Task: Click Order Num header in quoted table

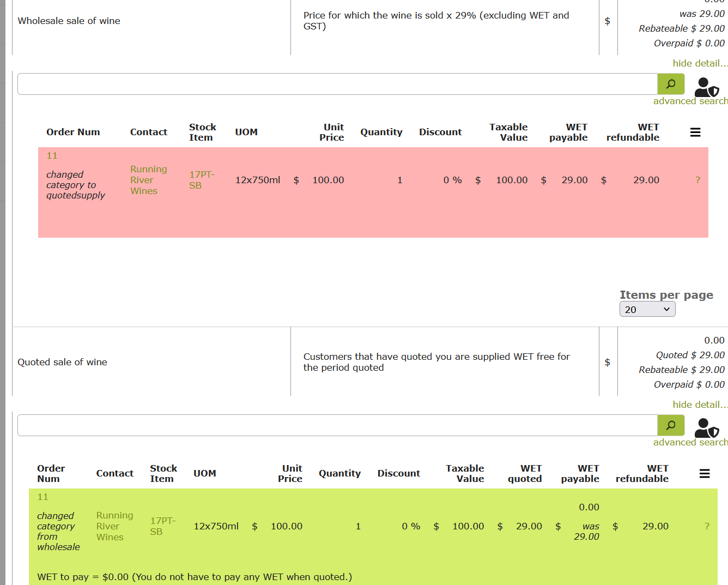Action: click(51, 473)
